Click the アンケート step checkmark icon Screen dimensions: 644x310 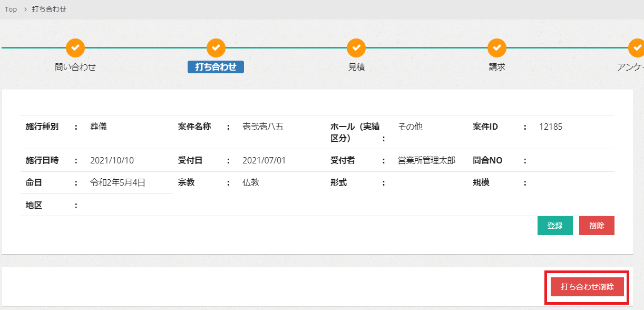(x=637, y=48)
